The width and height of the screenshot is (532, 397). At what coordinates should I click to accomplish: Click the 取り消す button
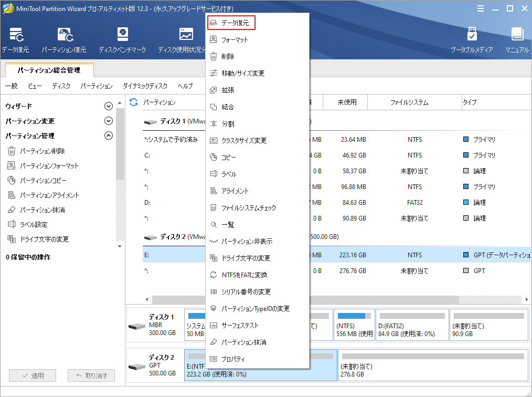(x=91, y=375)
